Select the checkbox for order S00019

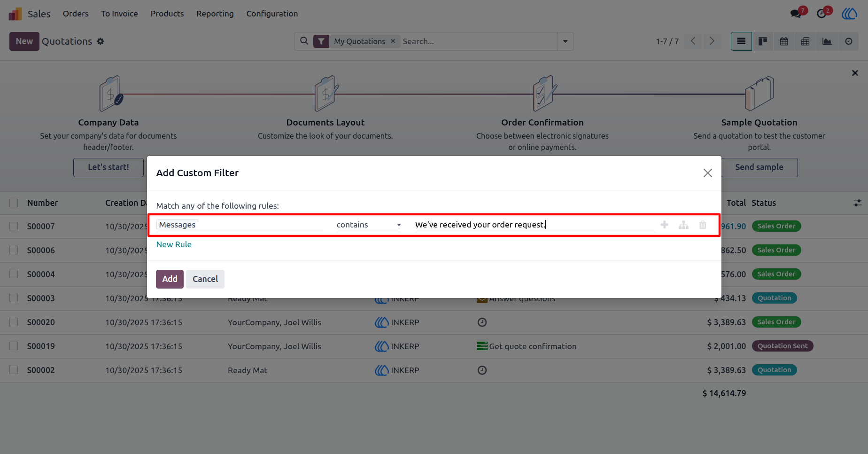[x=14, y=346]
